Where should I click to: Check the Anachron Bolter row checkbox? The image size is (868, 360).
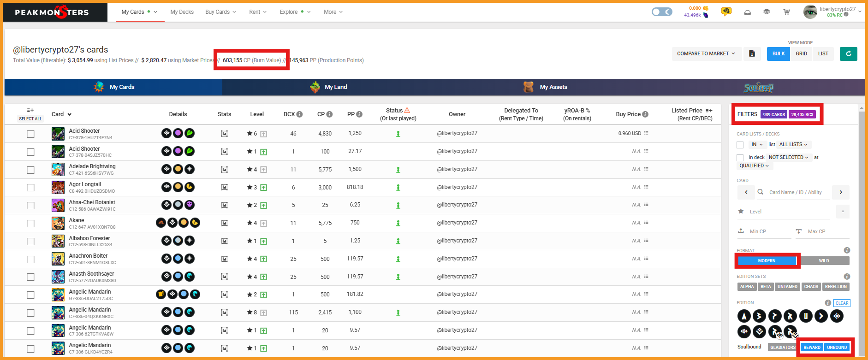pos(30,259)
